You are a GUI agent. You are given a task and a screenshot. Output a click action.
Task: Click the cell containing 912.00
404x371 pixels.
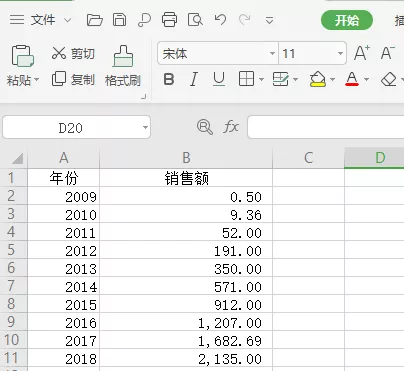186,304
